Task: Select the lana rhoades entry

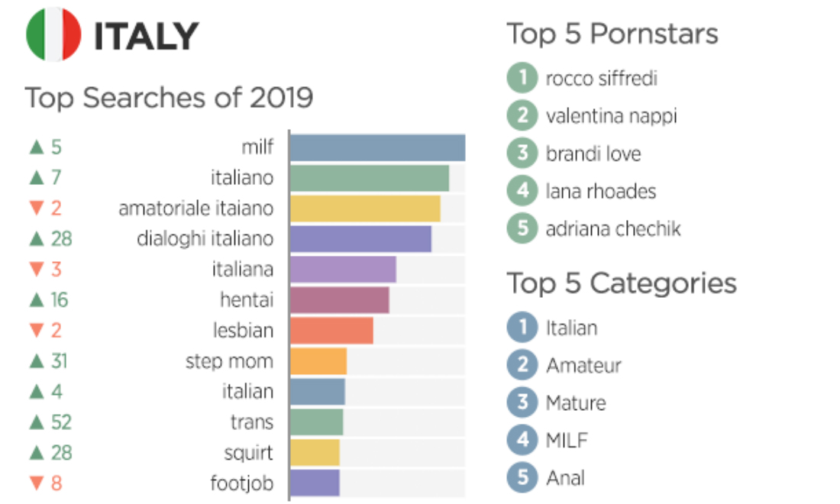Action: tap(600, 191)
